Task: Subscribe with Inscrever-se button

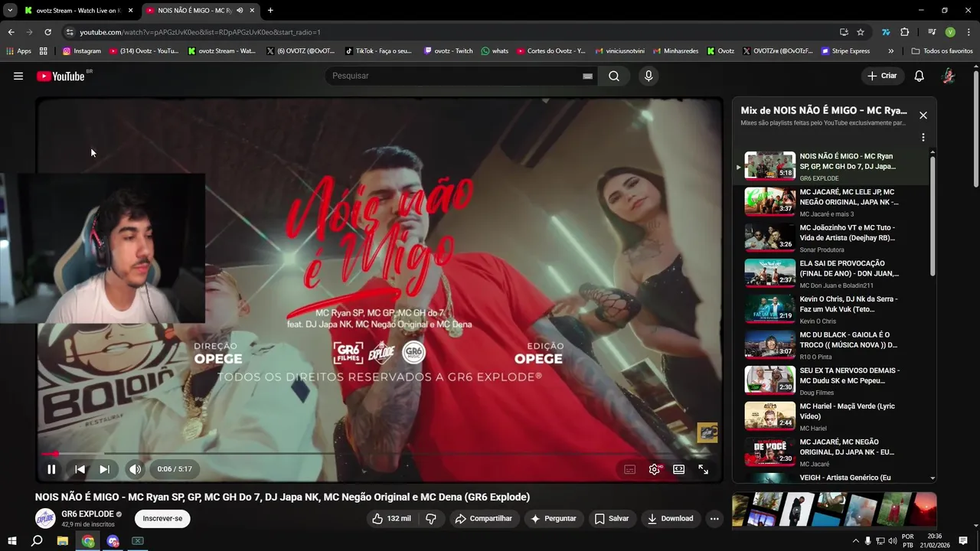Action: [162, 518]
